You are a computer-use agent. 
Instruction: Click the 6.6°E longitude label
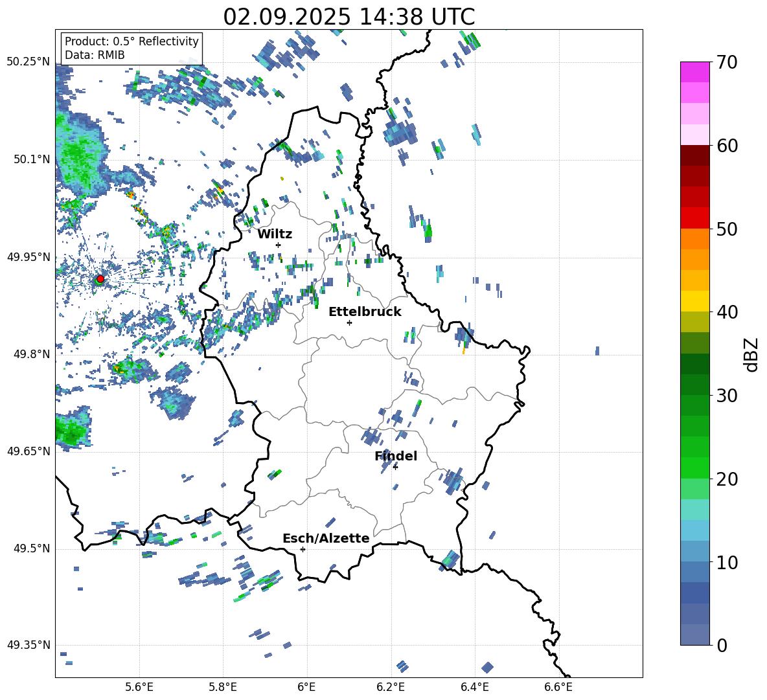[x=558, y=687]
